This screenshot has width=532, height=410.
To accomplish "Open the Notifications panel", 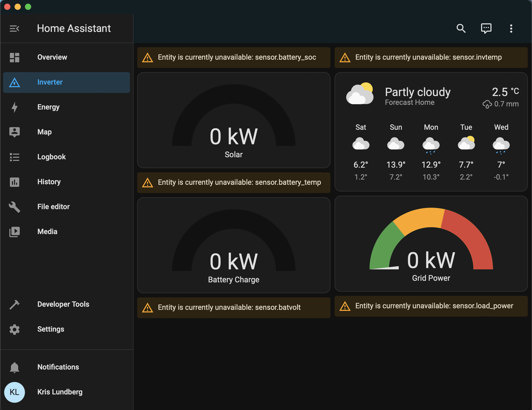I will [58, 367].
